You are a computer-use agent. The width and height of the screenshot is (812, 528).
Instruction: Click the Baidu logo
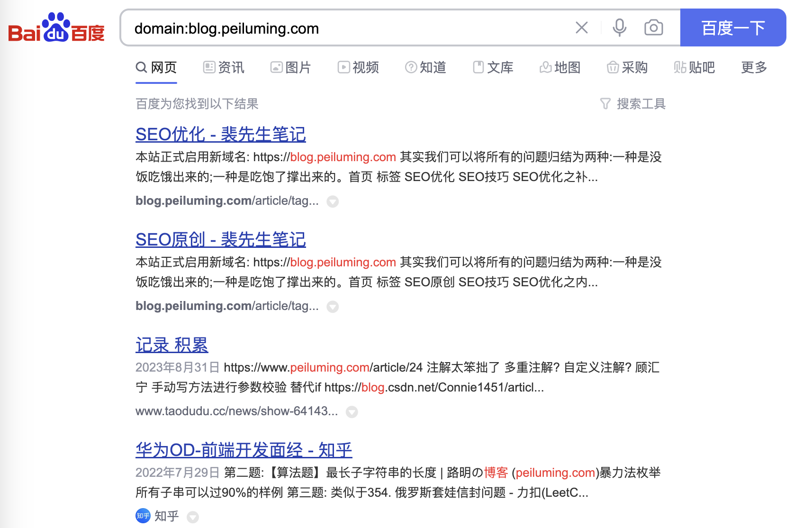[56, 28]
